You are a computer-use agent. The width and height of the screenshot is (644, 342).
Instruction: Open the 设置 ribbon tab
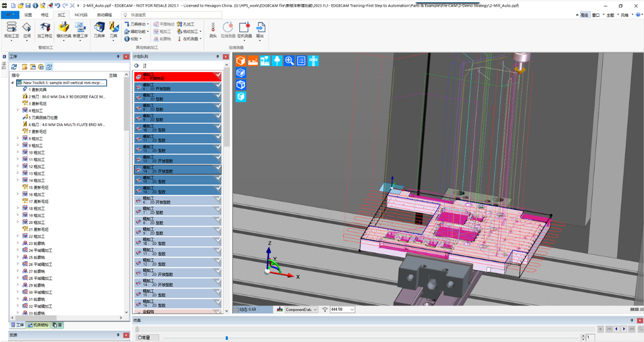(28, 15)
